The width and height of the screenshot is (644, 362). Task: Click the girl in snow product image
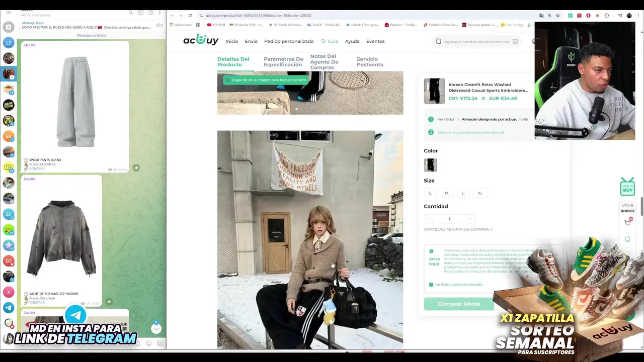tap(310, 240)
